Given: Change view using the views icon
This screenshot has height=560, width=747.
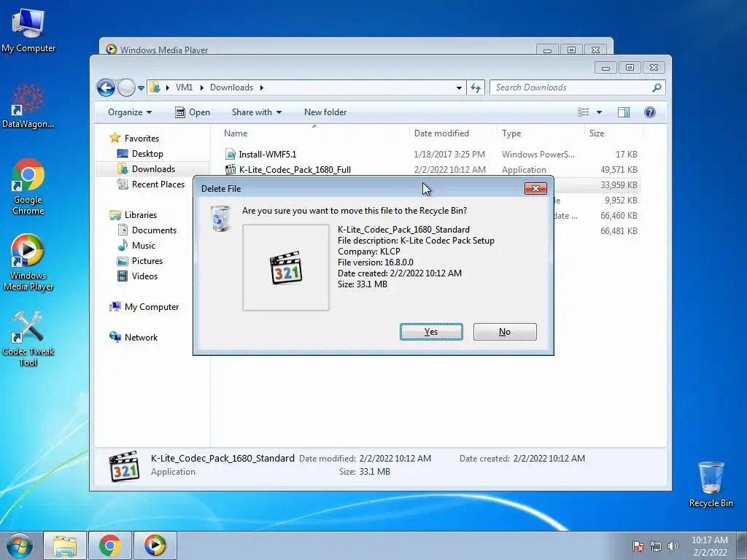Looking at the screenshot, I should point(584,112).
